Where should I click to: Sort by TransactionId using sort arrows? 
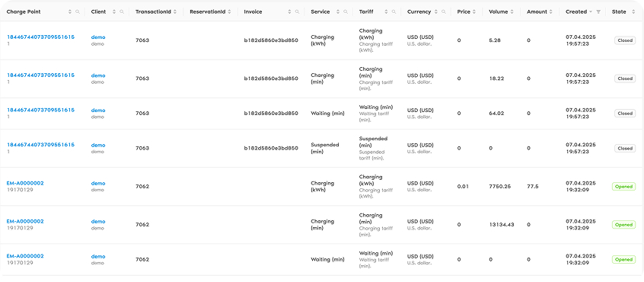(x=175, y=12)
